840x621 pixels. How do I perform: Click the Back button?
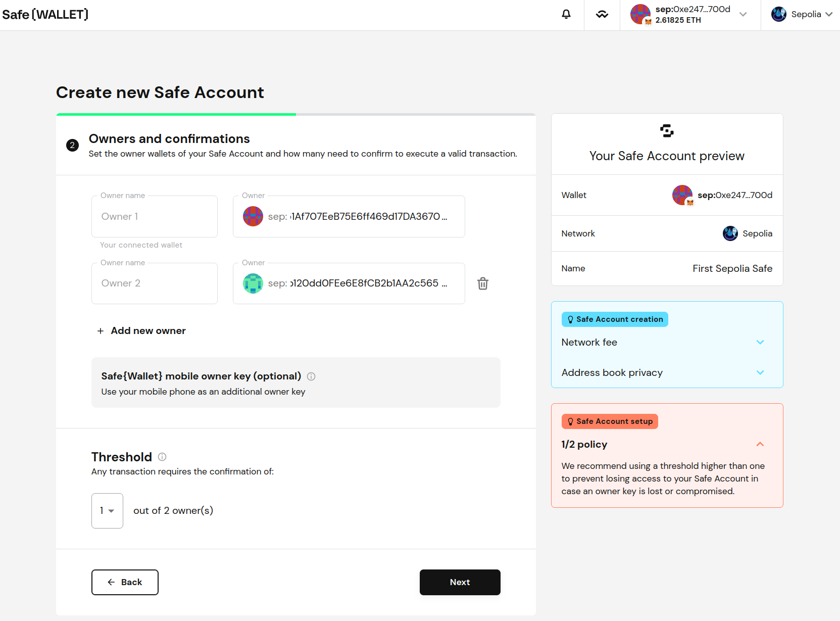click(x=125, y=582)
